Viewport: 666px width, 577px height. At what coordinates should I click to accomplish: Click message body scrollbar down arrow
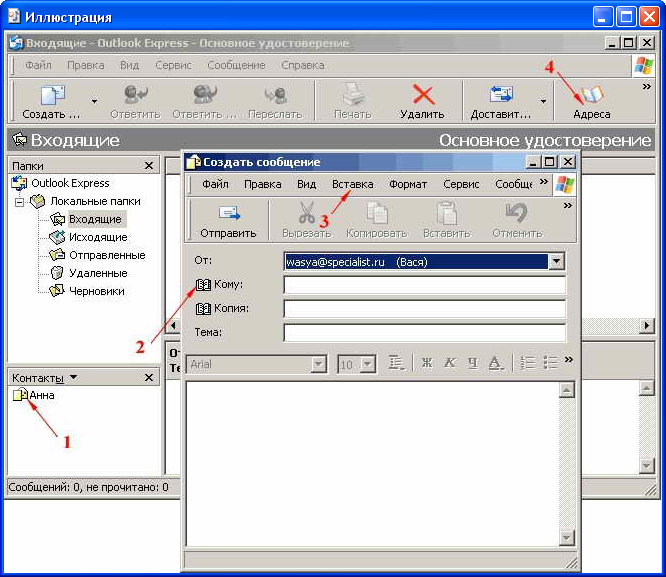[x=567, y=537]
